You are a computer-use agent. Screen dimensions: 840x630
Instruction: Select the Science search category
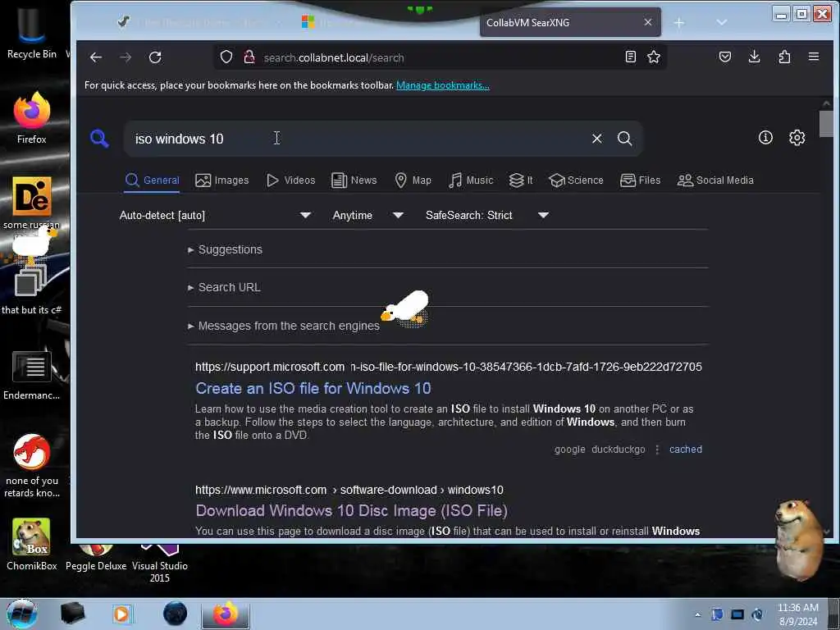tap(576, 180)
